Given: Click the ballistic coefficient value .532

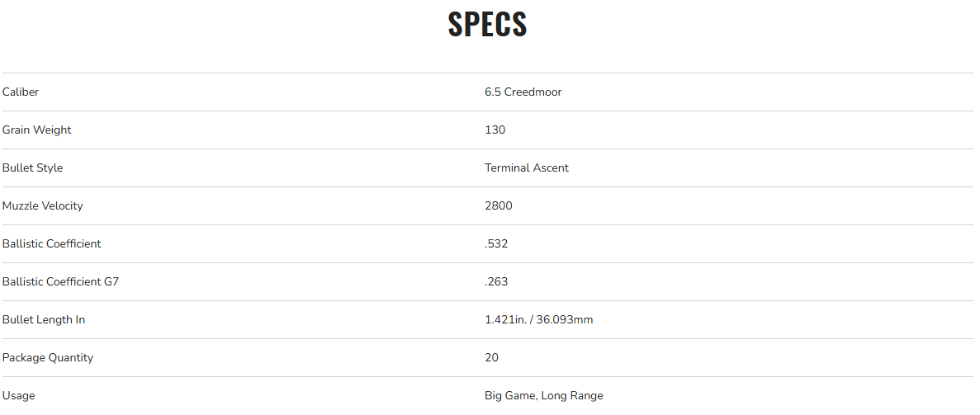Looking at the screenshot, I should (495, 244).
